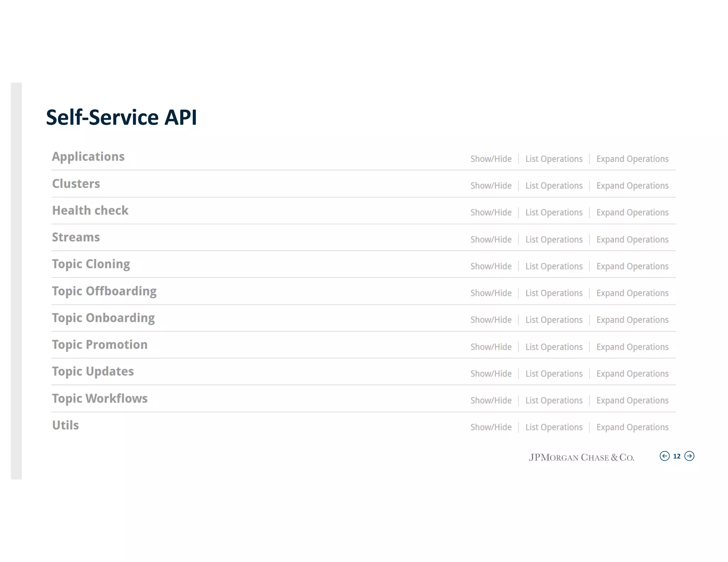The height and width of the screenshot is (562, 728).
Task: Click List Operations for Topic Offboarding
Action: [554, 293]
